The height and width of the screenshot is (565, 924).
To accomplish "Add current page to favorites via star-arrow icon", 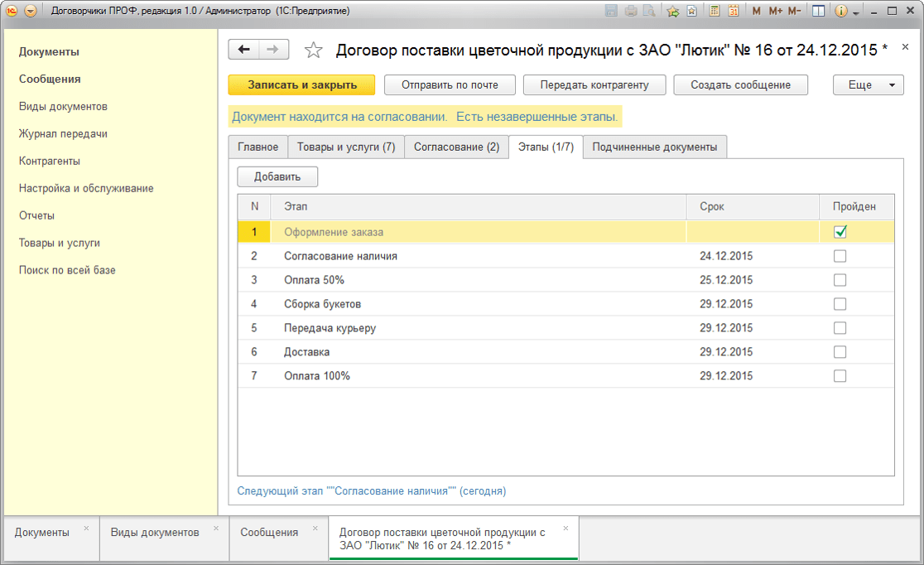I will 672,11.
